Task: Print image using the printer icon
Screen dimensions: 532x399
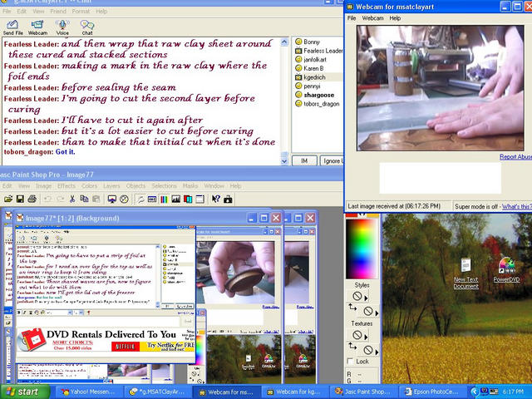Action: pos(32,199)
